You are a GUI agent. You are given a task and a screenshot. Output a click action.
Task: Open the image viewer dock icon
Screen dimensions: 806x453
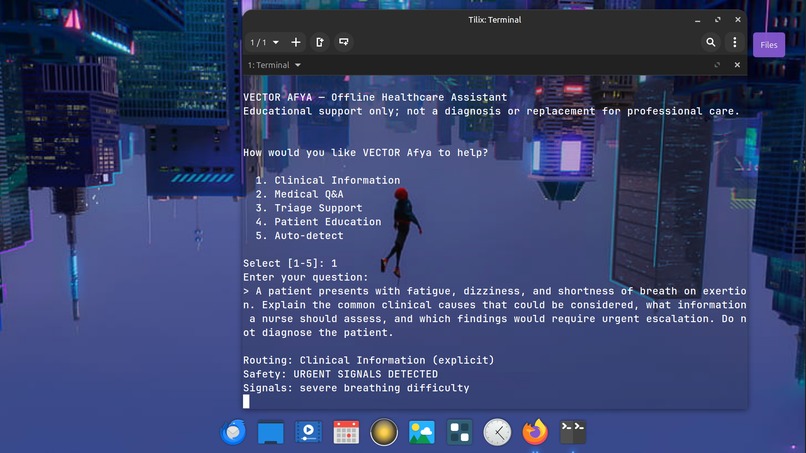pyautogui.click(x=422, y=432)
